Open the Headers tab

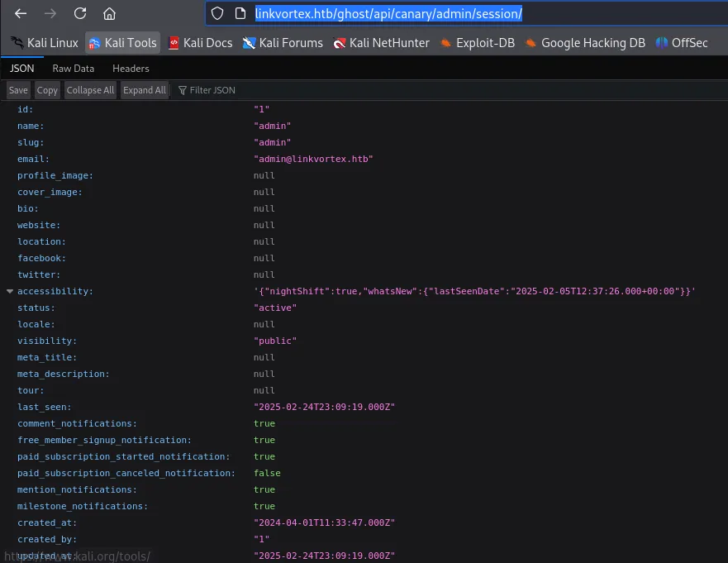point(131,69)
